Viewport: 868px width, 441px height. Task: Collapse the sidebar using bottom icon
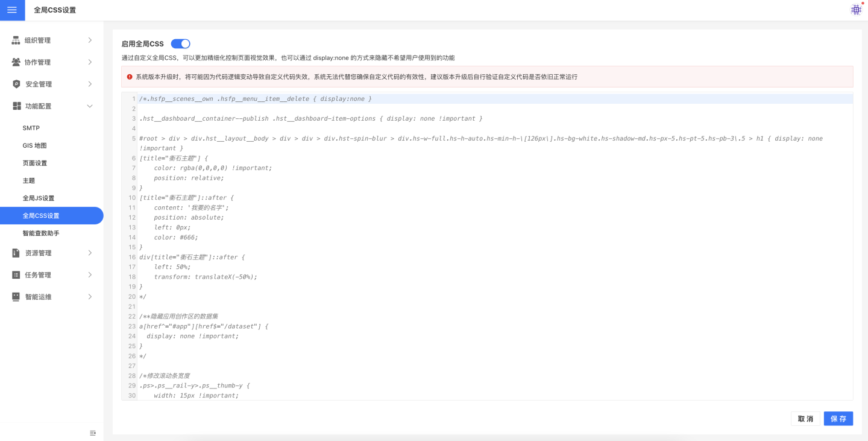[93, 433]
